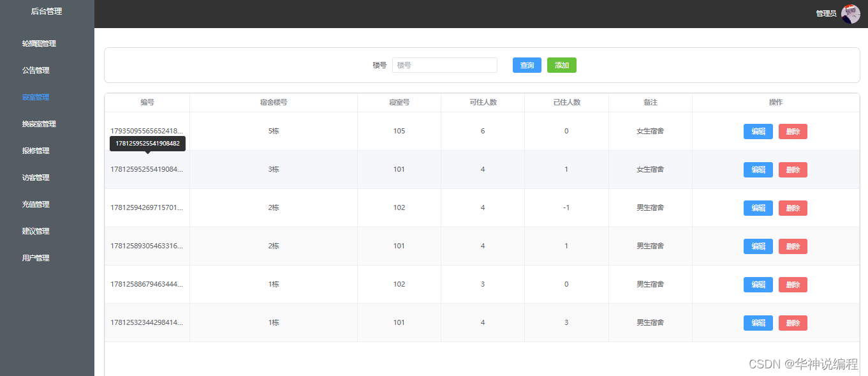Go to 公告管理 in the sidebar
The width and height of the screenshot is (868, 376).
[36, 70]
